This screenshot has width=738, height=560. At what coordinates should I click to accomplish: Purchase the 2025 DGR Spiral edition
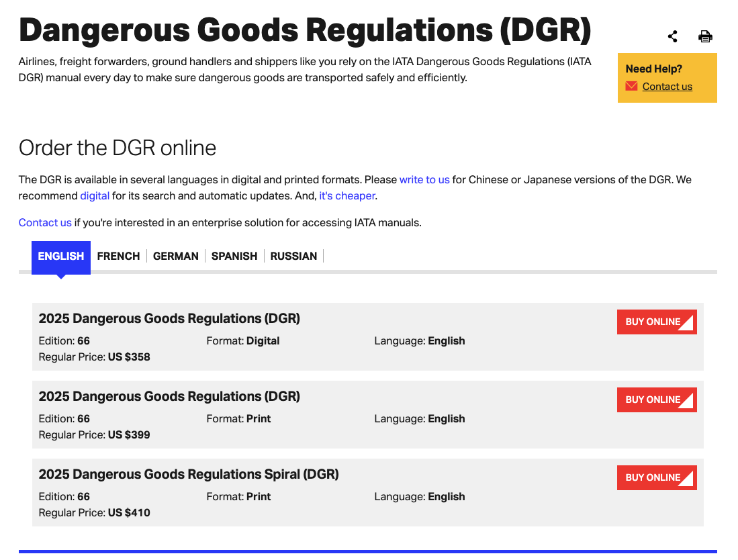click(x=657, y=477)
